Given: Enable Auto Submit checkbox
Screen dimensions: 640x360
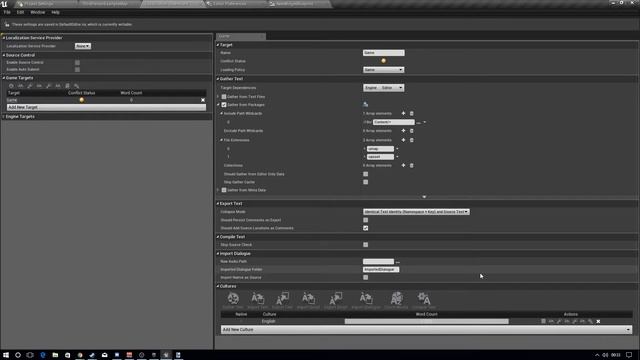Looking at the screenshot, I should pyautogui.click(x=77, y=69).
